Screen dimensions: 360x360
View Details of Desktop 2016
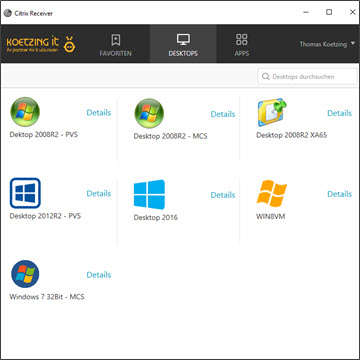[x=223, y=195]
